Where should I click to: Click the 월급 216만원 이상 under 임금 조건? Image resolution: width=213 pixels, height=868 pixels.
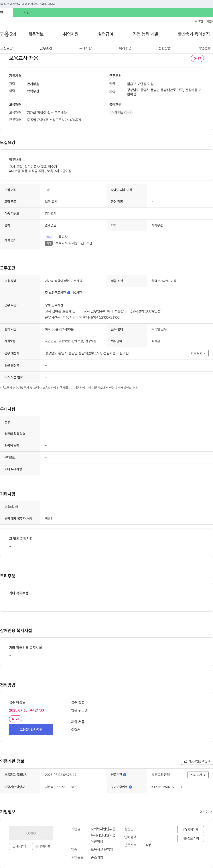[x=164, y=281]
